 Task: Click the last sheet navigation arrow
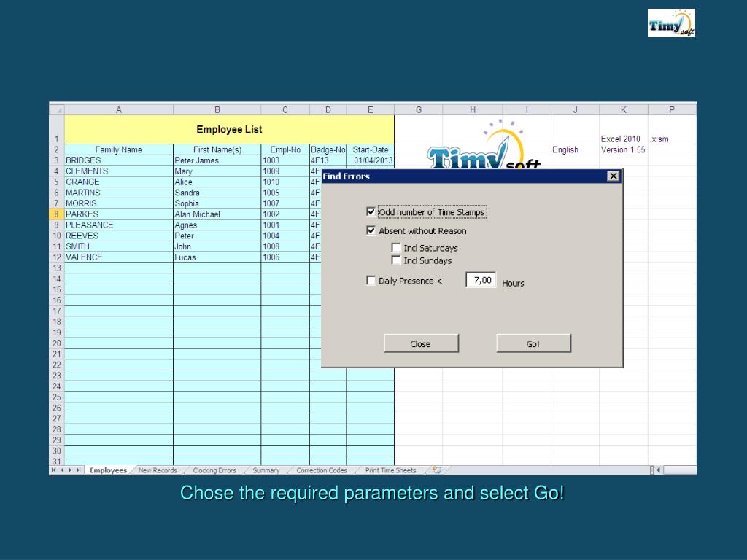(79, 470)
